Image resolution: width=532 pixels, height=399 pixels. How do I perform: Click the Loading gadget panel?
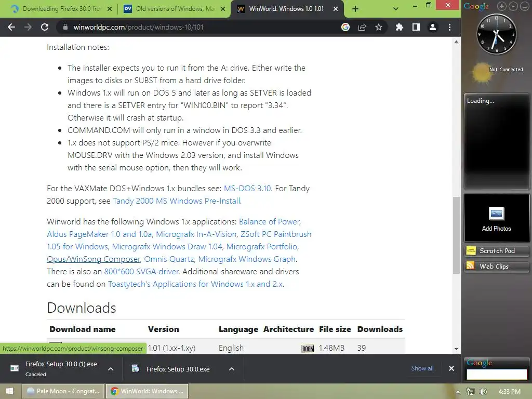point(497,141)
